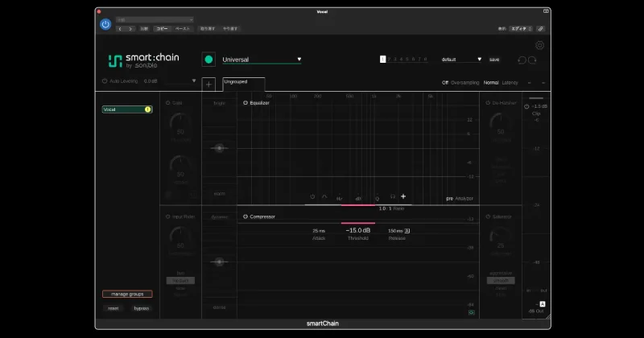The width and height of the screenshot is (644, 338).
Task: Select state slot 4
Action: pyautogui.click(x=401, y=59)
